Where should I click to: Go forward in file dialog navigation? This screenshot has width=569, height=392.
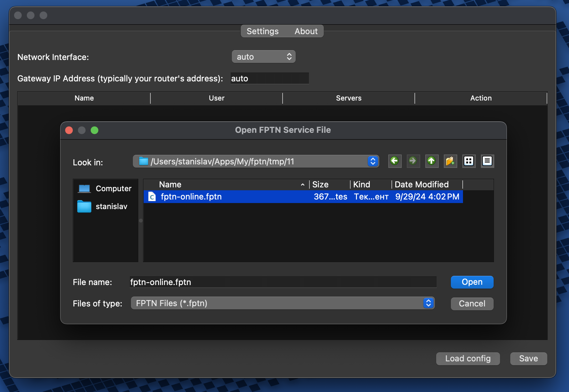tap(413, 161)
